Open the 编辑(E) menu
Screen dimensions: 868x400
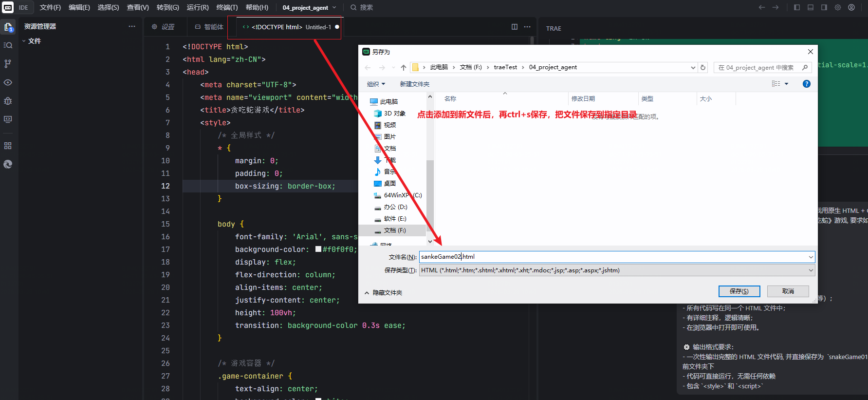[x=79, y=7]
